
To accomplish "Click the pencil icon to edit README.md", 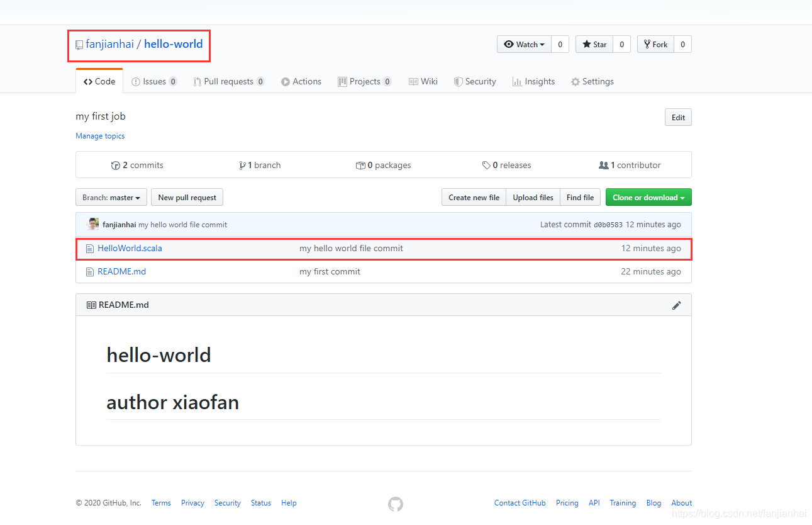I will 676,305.
